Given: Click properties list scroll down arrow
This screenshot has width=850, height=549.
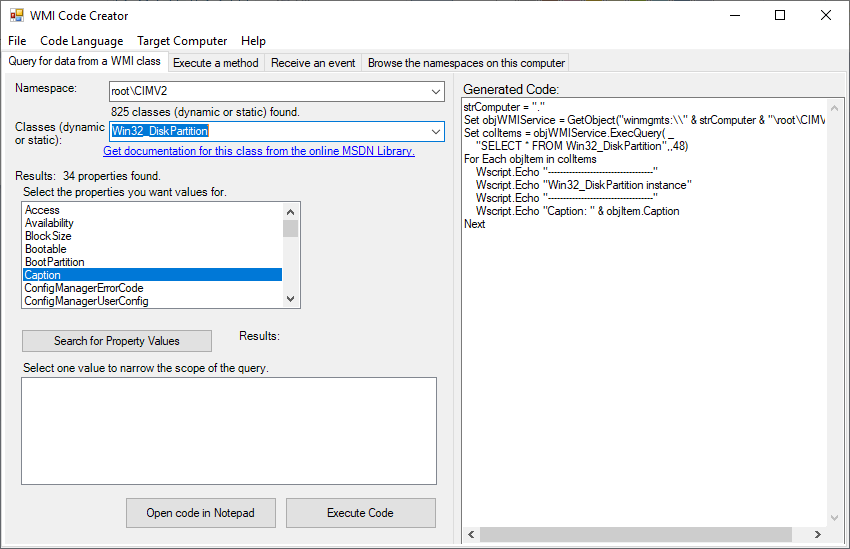Looking at the screenshot, I should [291, 299].
